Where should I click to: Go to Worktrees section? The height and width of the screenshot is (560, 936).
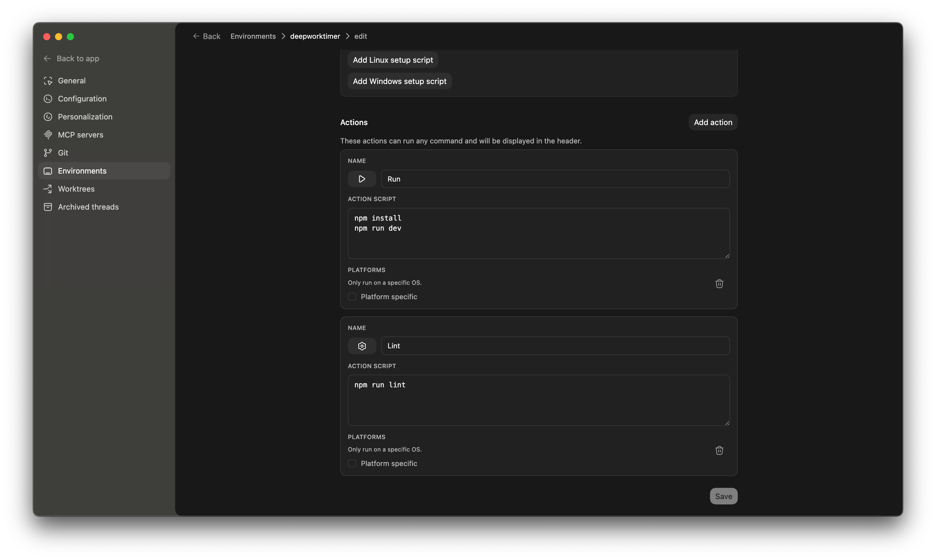point(76,189)
